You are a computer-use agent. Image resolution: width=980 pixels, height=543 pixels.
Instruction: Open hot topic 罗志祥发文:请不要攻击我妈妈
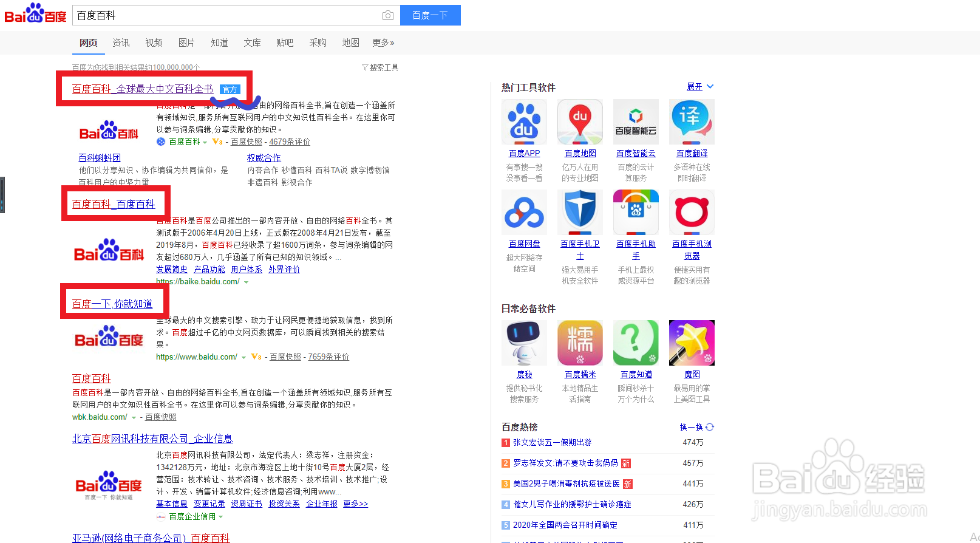point(565,463)
